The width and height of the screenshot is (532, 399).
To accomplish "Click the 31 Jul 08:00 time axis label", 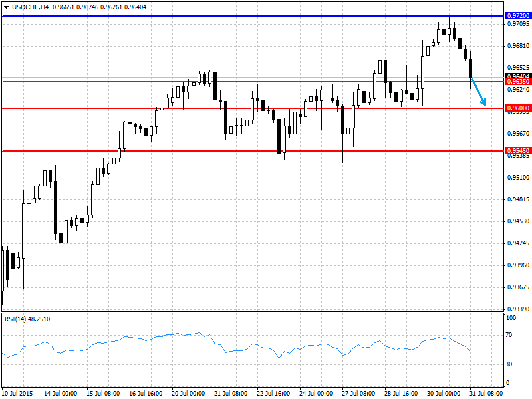I will pyautogui.click(x=486, y=393).
